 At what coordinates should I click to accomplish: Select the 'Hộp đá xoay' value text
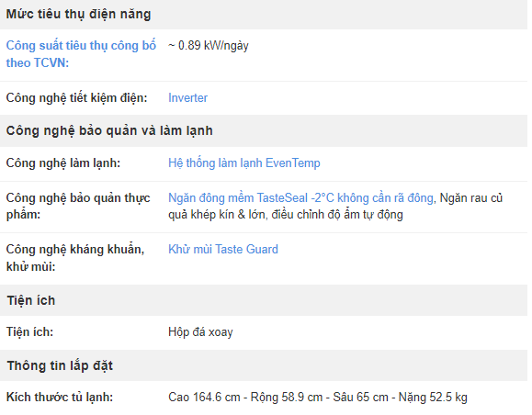[200, 332]
